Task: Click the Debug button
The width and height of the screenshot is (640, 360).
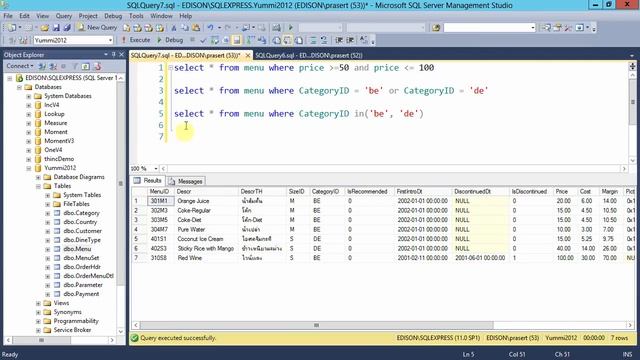Action: click(170, 40)
